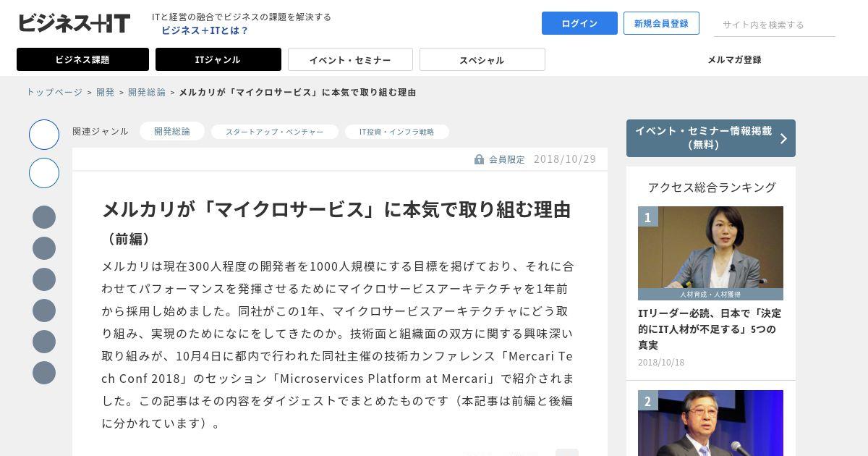Viewport: 868px width, 456px height.
Task: Click the 人材育成・人材獲得 category label
Action: coord(710,295)
